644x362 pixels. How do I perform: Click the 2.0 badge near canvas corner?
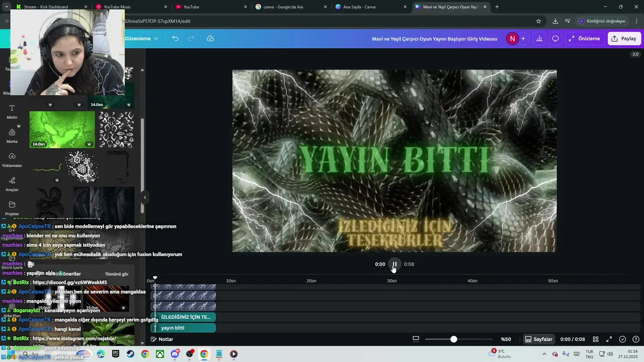(x=635, y=54)
